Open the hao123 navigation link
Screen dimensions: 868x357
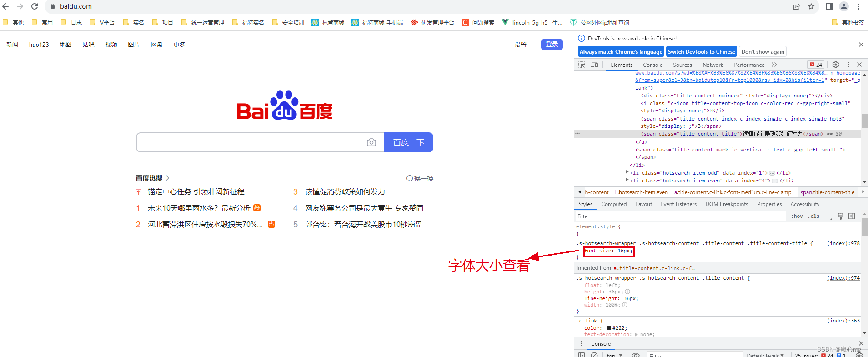(x=39, y=45)
